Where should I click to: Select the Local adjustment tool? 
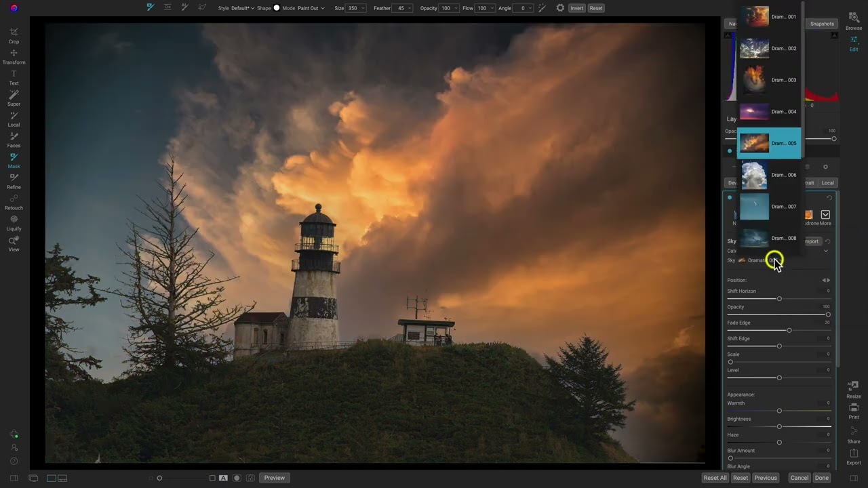[14, 119]
